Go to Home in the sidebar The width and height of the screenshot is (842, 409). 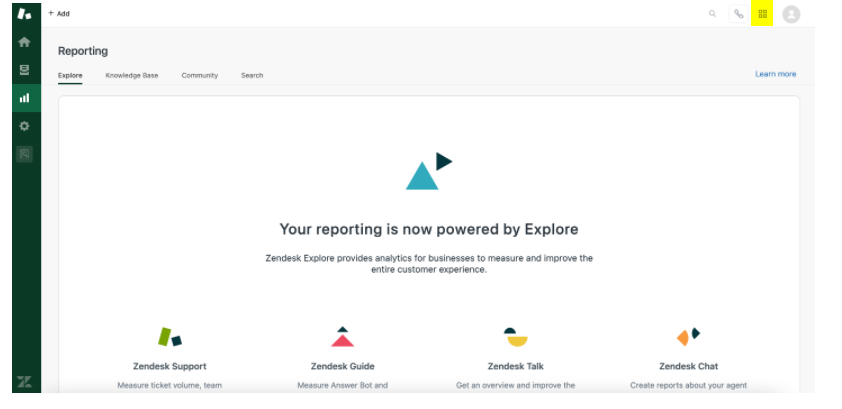pos(25,42)
